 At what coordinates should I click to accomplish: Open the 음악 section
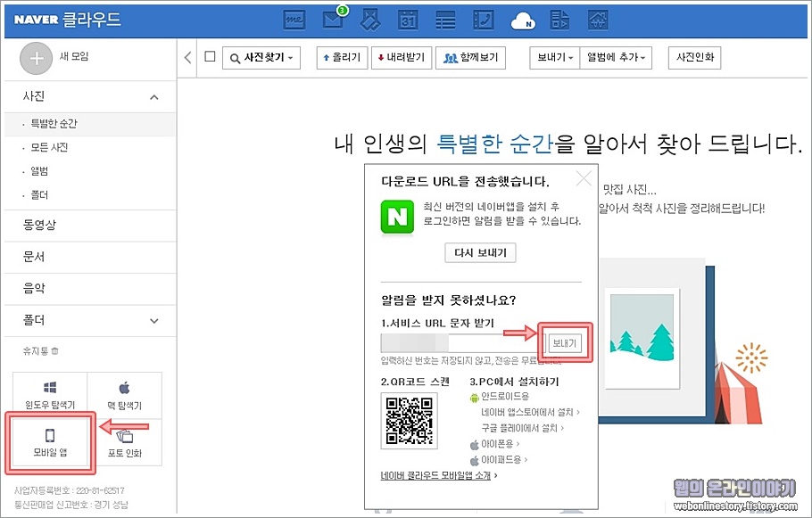point(34,288)
